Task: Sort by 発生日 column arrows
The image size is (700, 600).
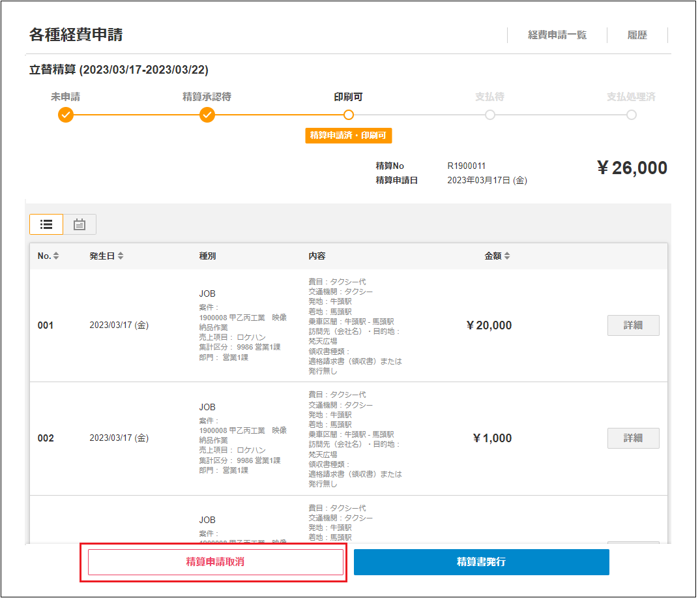Action: tap(121, 256)
